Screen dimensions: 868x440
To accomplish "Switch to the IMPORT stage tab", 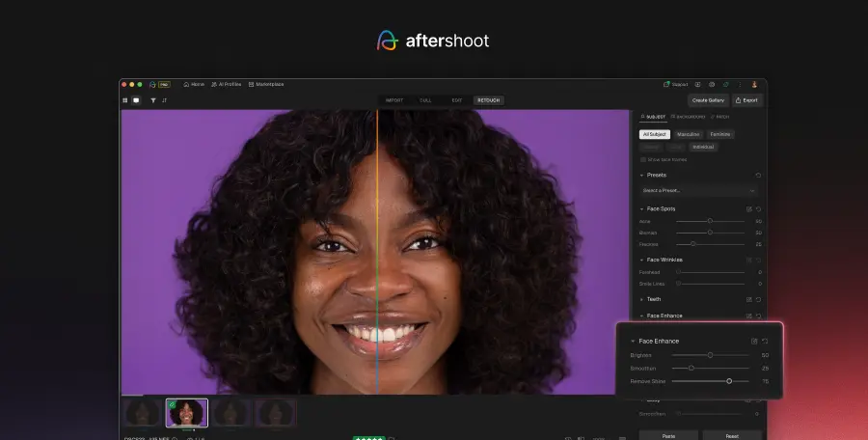I will click(394, 100).
